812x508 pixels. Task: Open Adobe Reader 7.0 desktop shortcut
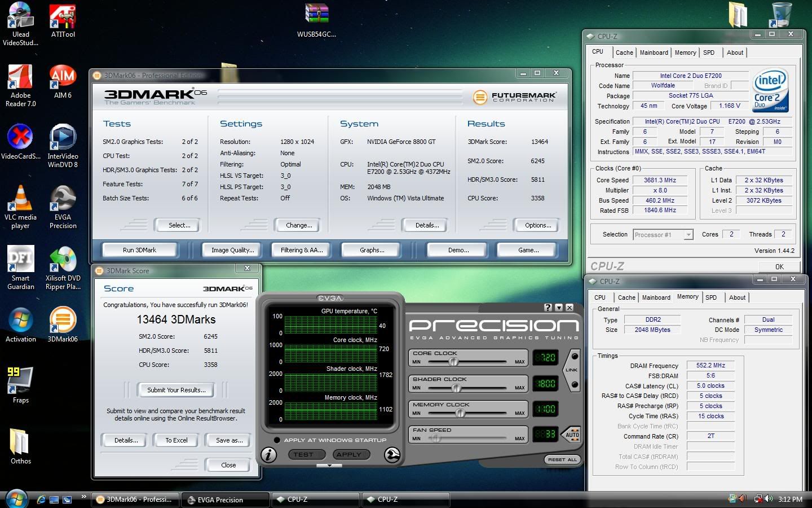tap(20, 85)
